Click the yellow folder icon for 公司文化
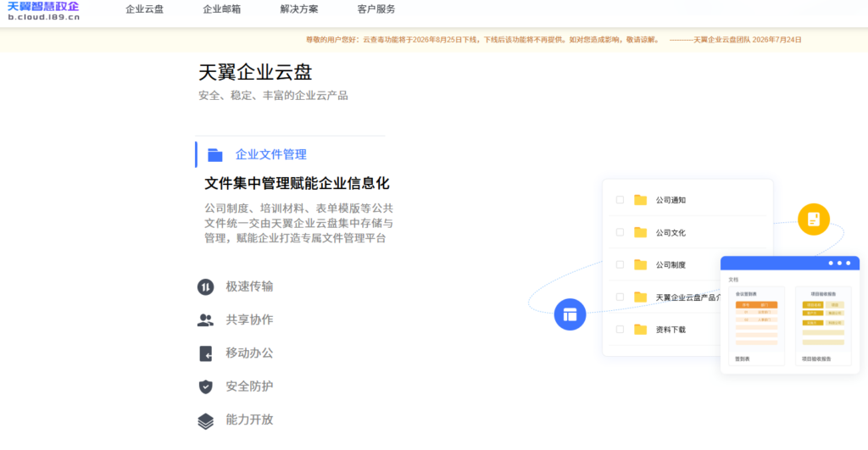868x450 pixels. pyautogui.click(x=641, y=232)
